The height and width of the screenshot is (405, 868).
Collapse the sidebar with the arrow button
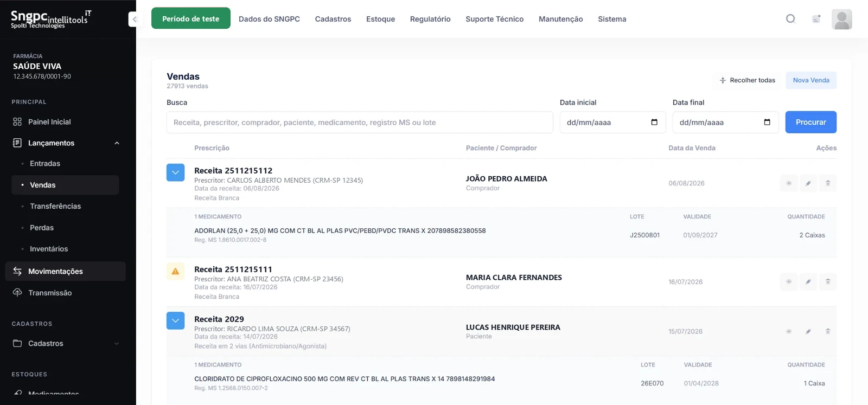point(135,20)
